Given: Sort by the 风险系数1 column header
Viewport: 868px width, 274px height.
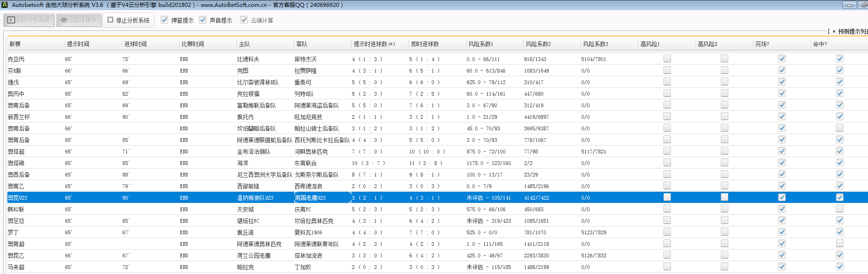Looking at the screenshot, I should tap(480, 44).
